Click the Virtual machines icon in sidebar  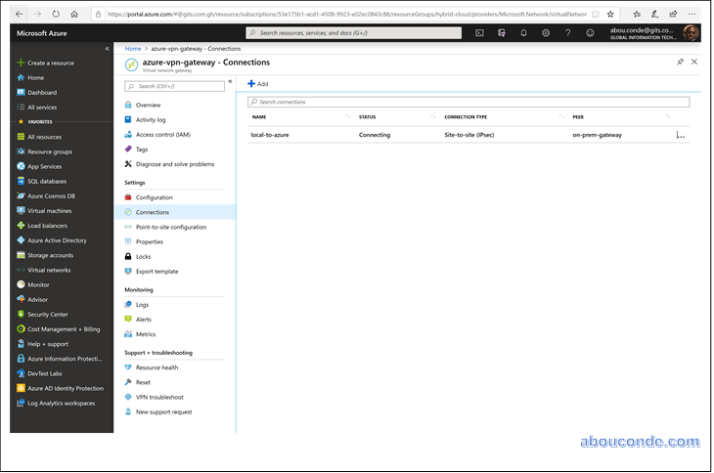[20, 211]
